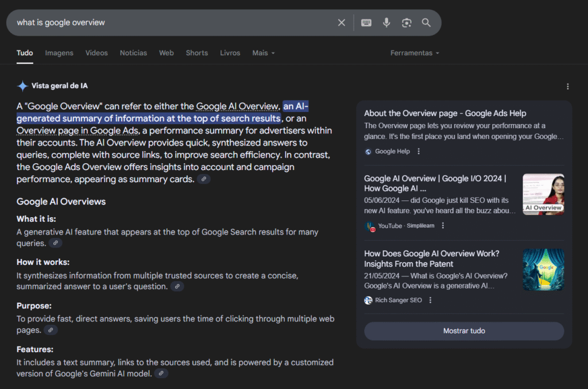The width and height of the screenshot is (588, 389).
Task: Open the 'Google AI Overview' underlined link
Action: click(237, 106)
